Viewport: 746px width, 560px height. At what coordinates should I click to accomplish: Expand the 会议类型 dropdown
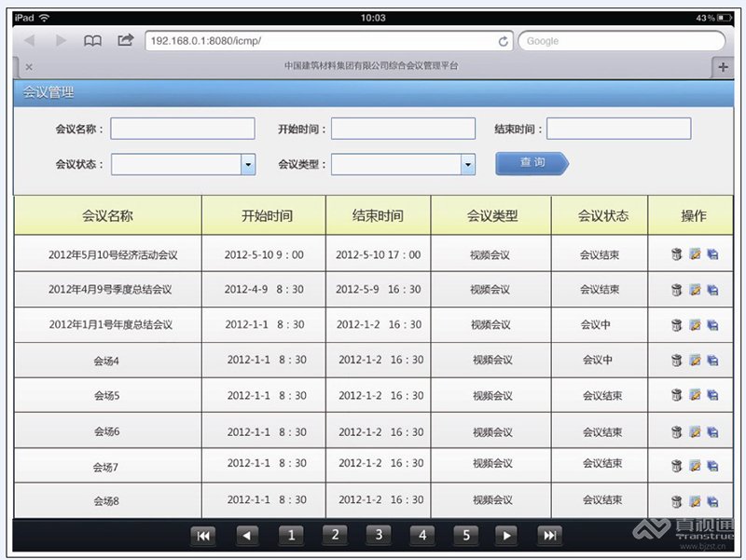point(468,165)
